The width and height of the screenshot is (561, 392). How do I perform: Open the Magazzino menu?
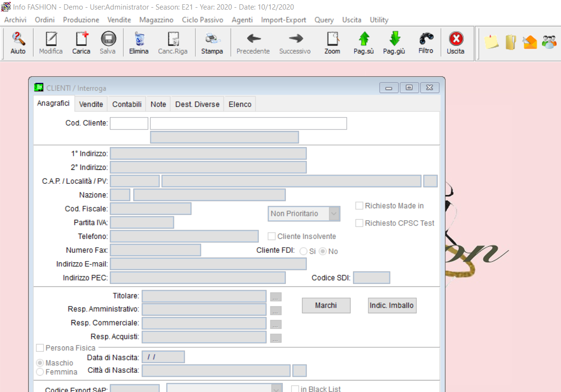click(156, 20)
